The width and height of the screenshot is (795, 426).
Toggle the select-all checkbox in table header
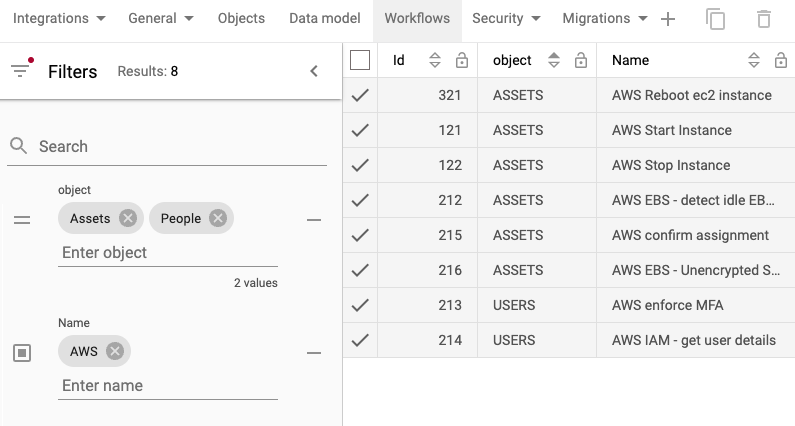[360, 60]
